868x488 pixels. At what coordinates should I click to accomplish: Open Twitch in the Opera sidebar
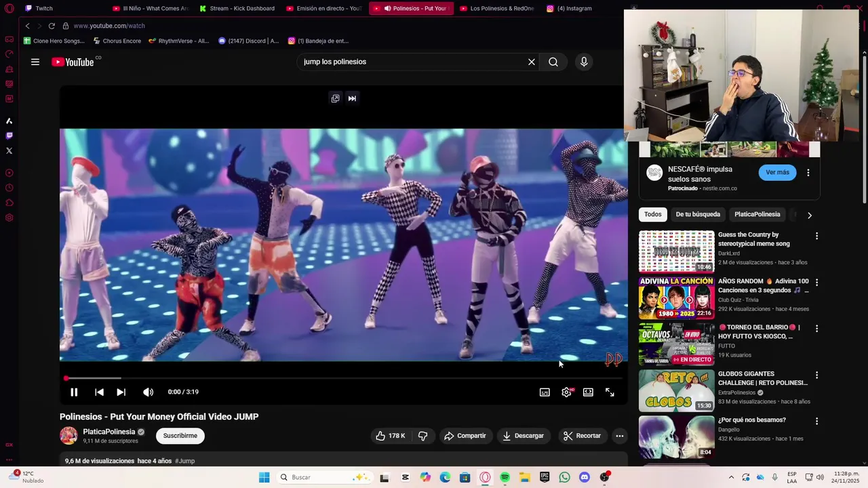[9, 136]
